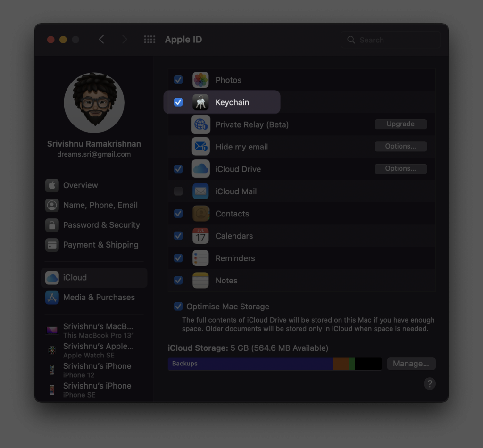The height and width of the screenshot is (448, 483).
Task: Open help with the question mark button
Action: point(430,384)
